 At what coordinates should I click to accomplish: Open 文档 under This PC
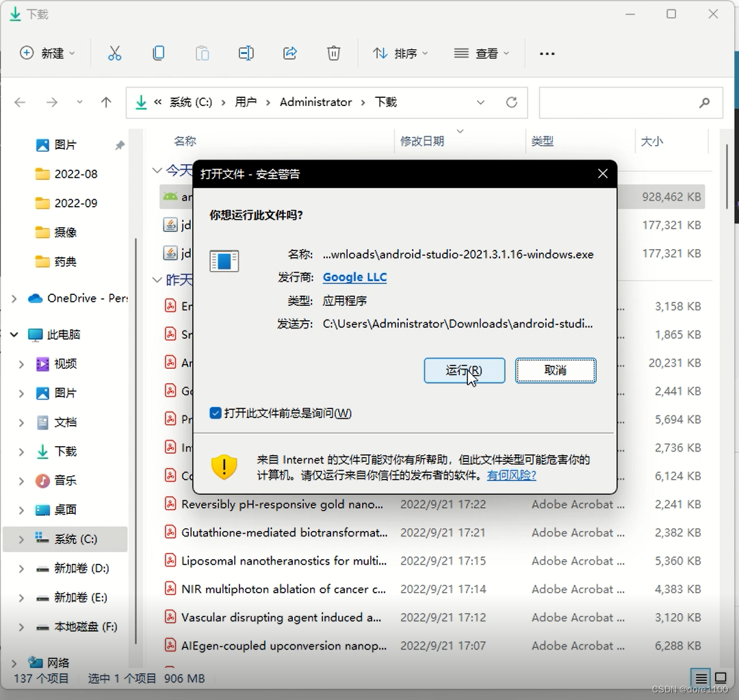55,422
